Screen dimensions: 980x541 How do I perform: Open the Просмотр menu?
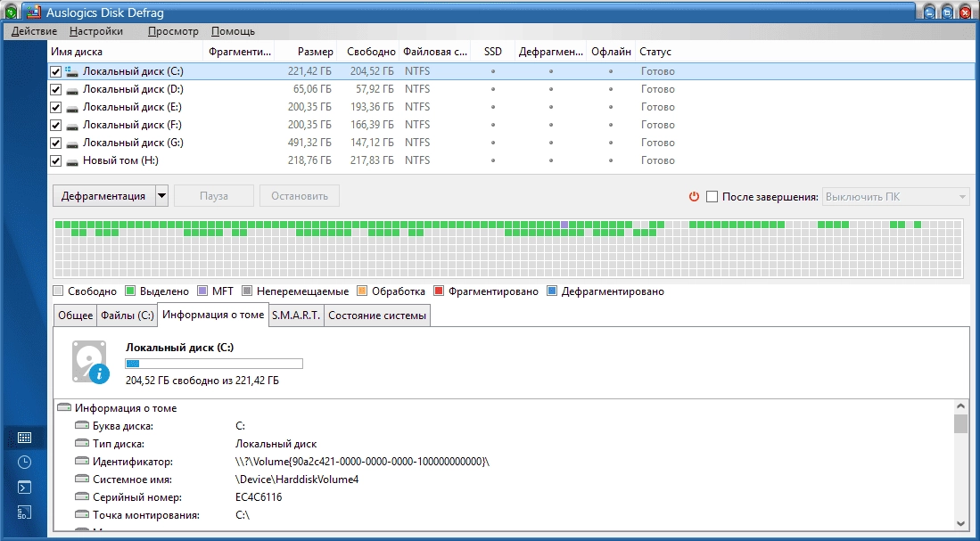pyautogui.click(x=172, y=31)
